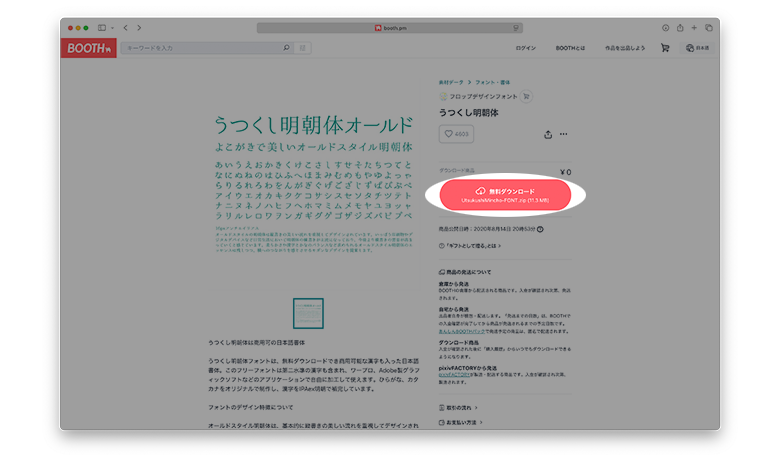Click the 無料ダウンロード button
This screenshot has height=455, width=780.
click(505, 195)
